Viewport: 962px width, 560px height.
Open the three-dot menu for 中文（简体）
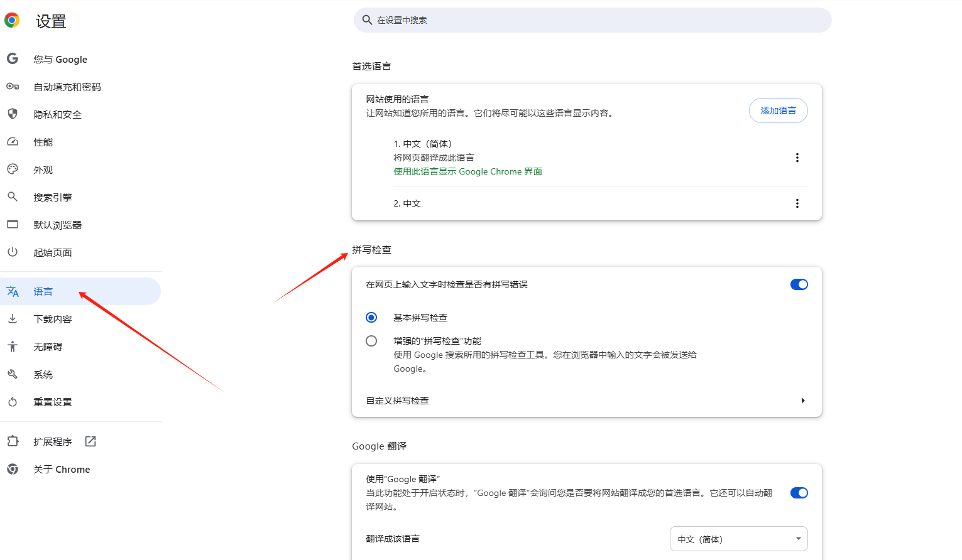click(797, 158)
